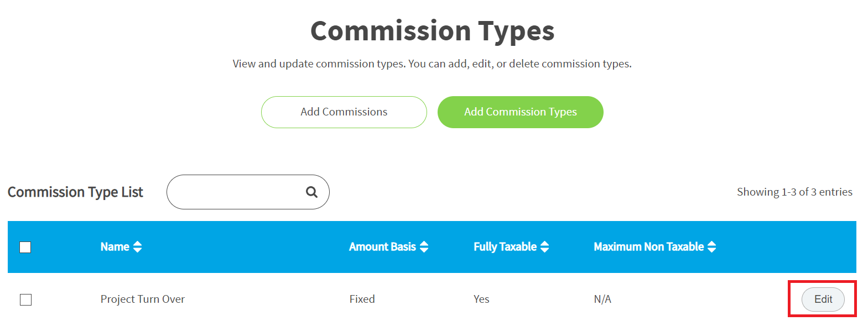Click the Maximum Non Taxable header label

[649, 247]
